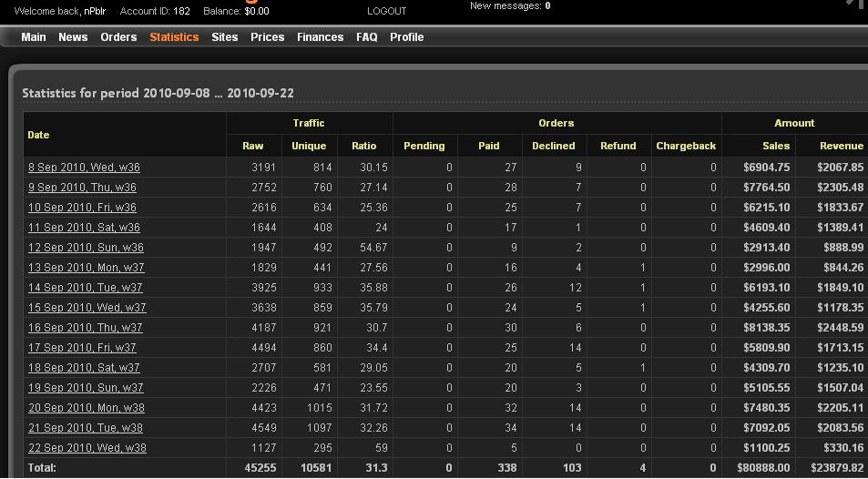Viewport: 868px width, 479px height.
Task: Click the Declined column header
Action: (x=554, y=146)
